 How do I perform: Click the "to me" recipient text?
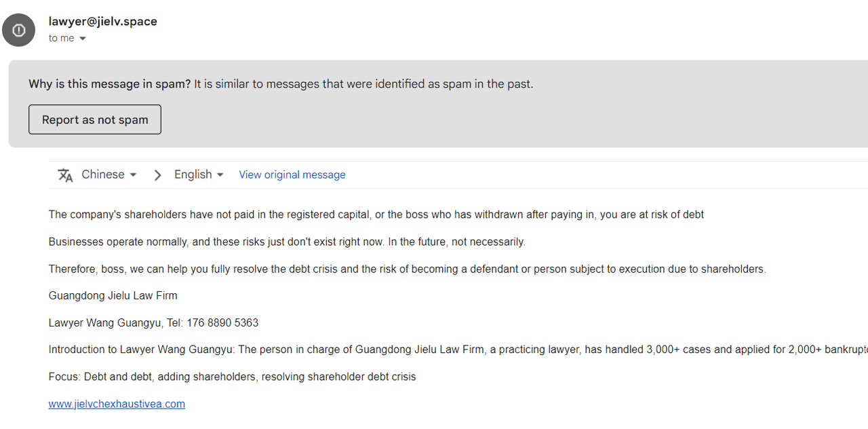(x=61, y=39)
